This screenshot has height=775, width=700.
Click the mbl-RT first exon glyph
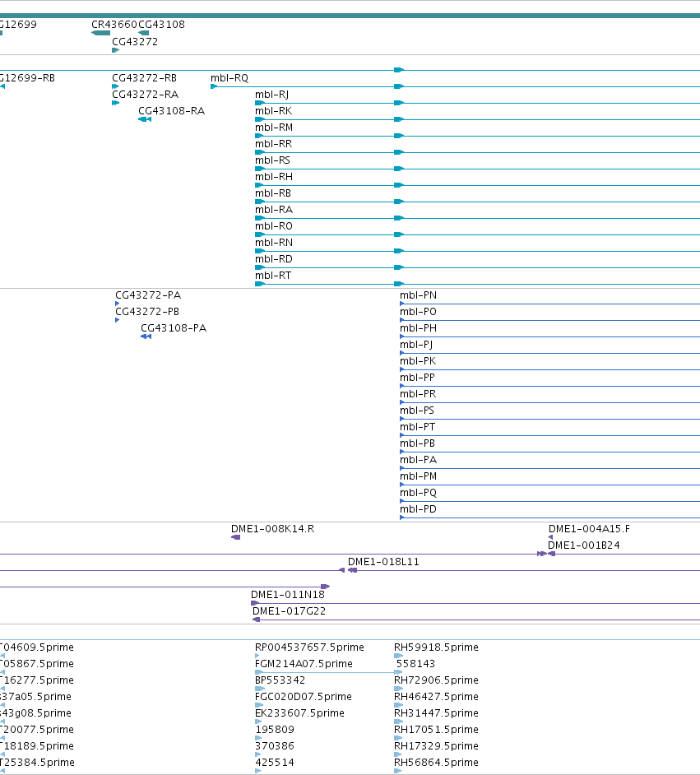tap(260, 284)
